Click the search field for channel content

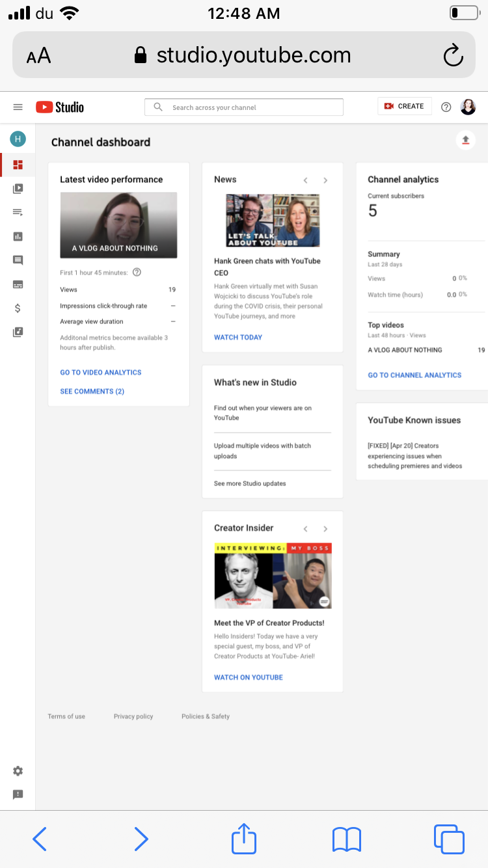click(244, 107)
